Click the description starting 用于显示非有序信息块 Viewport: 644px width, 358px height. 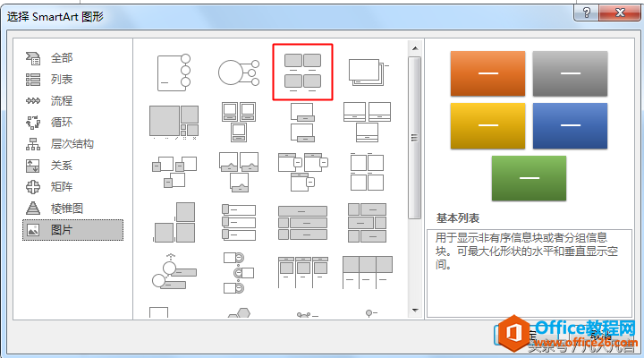[527, 251]
